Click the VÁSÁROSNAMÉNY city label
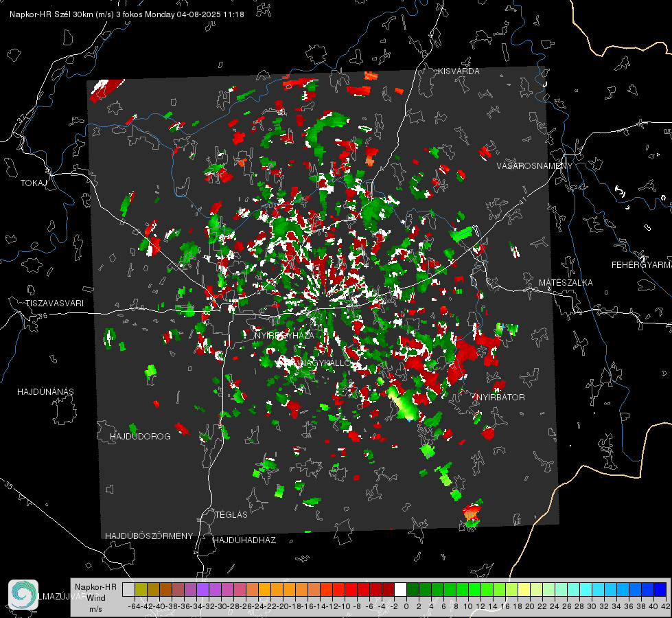Screen dimensions: 672x618 pos(535,165)
